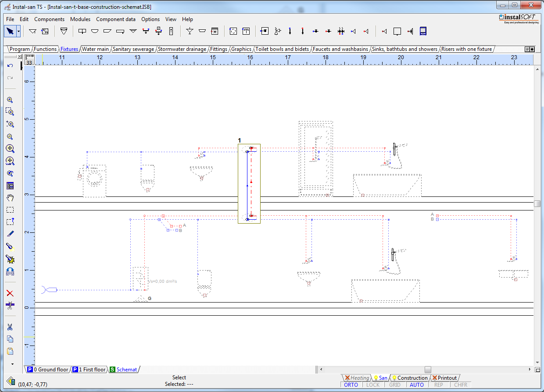Pick the bathtub fixture icon
Image resolution: width=544 pixels, height=392 pixels.
pos(107,31)
